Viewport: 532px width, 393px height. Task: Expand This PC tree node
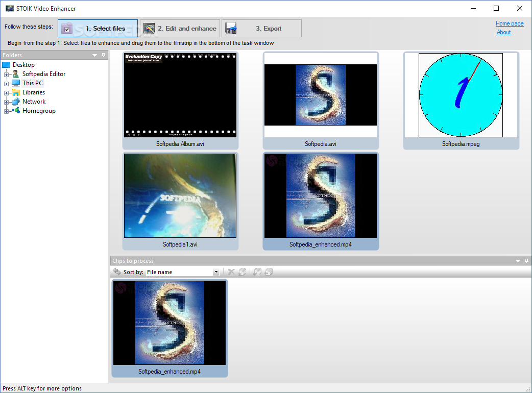[x=6, y=83]
